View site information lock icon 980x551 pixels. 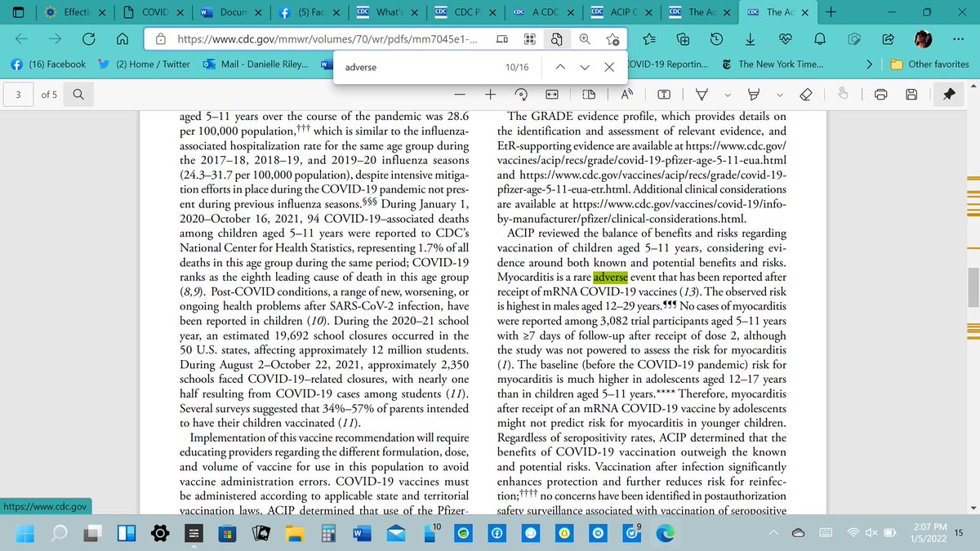point(162,38)
